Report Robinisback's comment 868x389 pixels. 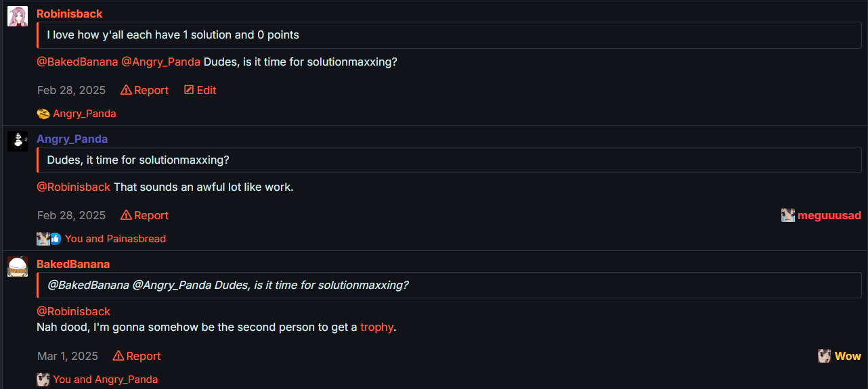pyautogui.click(x=145, y=90)
